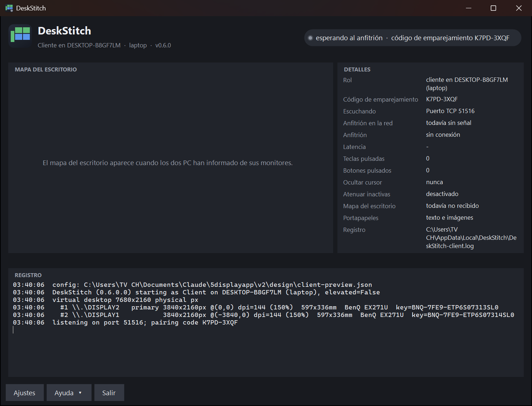Click the "desactivado" value
Screen dimensions: 532x406
point(442,194)
